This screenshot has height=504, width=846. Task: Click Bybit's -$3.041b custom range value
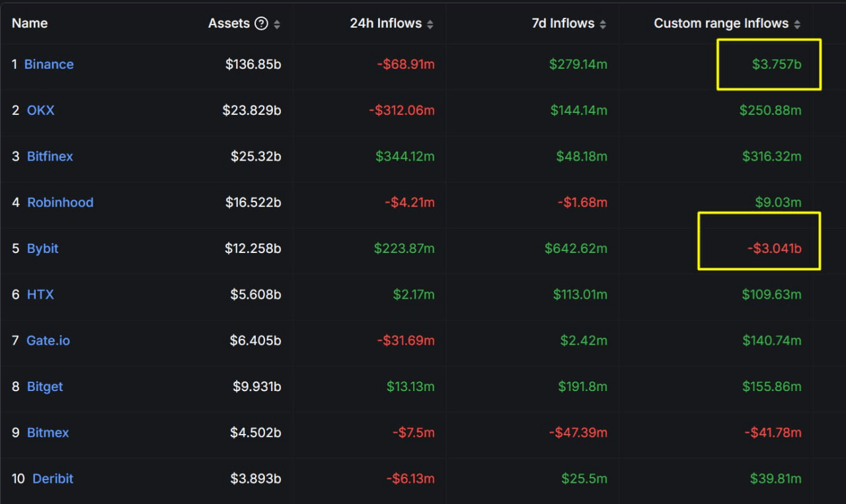tap(774, 249)
